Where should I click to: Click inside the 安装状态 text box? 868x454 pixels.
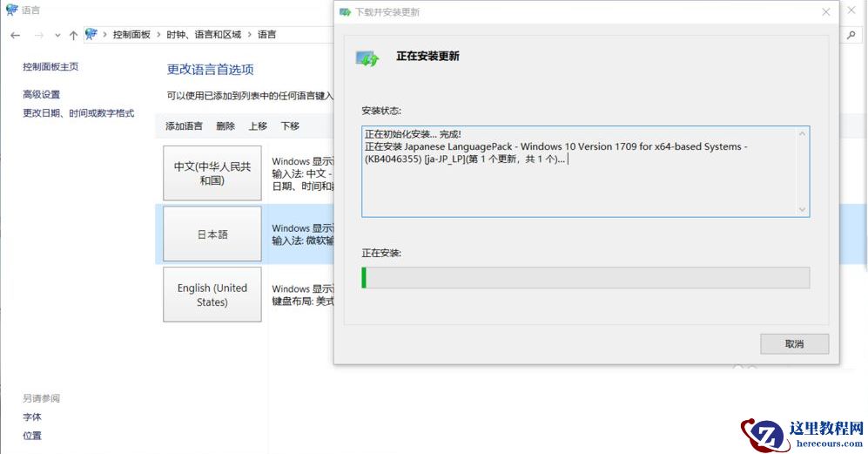[x=586, y=172]
